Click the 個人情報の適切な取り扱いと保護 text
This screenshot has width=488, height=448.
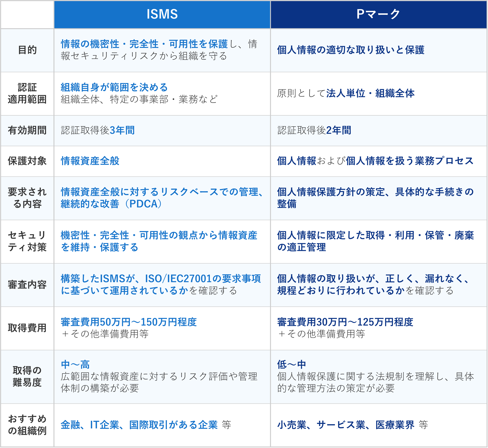coord(351,50)
